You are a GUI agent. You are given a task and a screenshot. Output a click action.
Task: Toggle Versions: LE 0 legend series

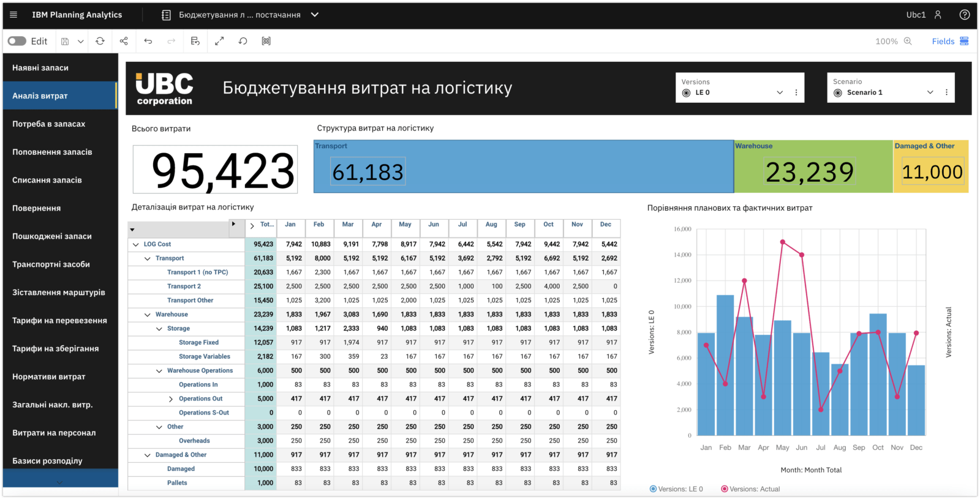[676, 489]
